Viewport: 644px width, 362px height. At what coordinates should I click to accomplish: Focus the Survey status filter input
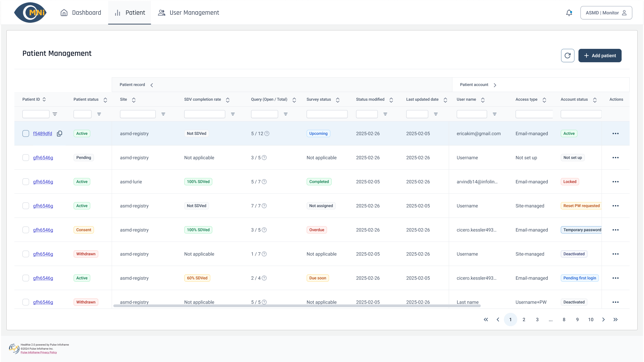(327, 114)
